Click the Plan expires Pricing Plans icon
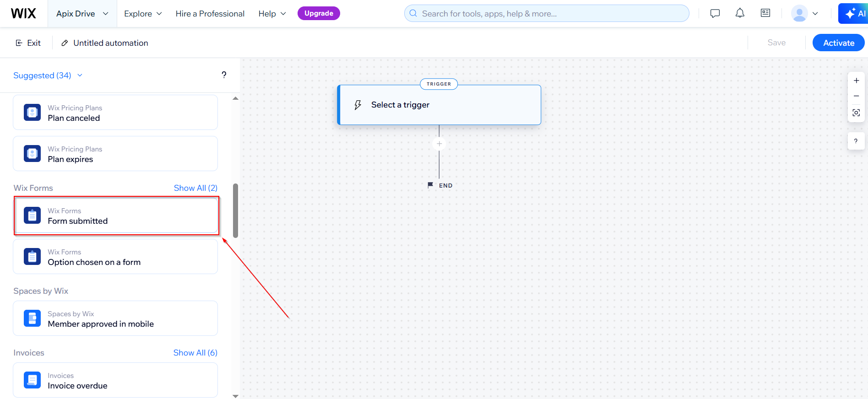The width and height of the screenshot is (868, 399). pos(32,154)
